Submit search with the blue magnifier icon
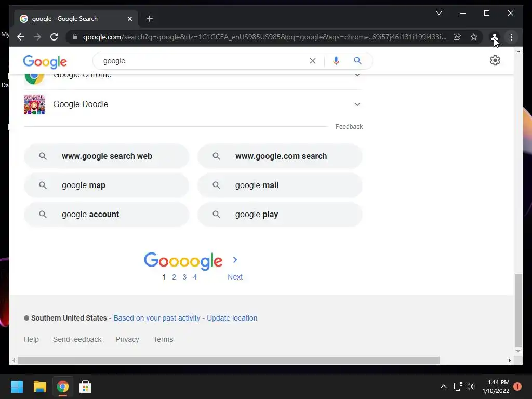Screen dimensions: 532x399 click(x=357, y=61)
